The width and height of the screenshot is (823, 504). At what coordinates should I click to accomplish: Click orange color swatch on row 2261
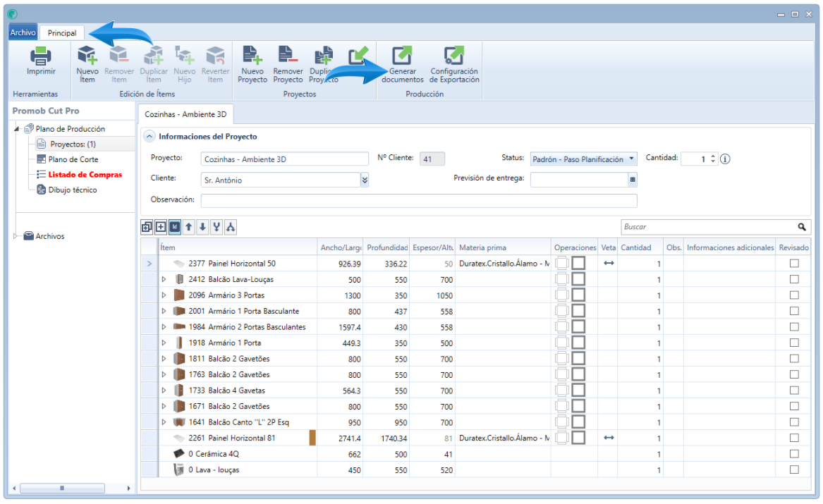(312, 438)
